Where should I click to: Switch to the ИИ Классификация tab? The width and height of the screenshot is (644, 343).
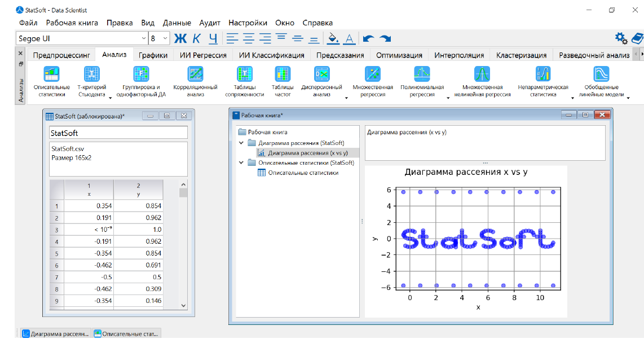[272, 55]
